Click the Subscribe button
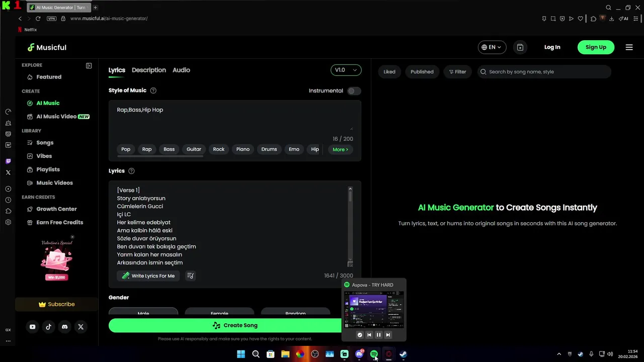 tap(56, 304)
